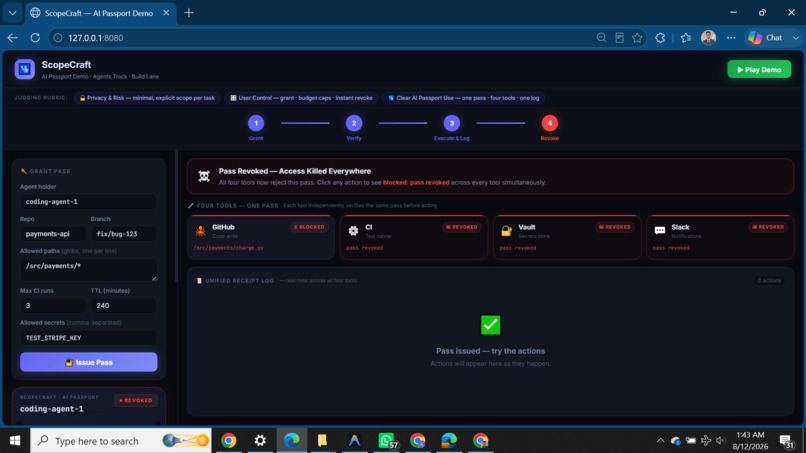Image resolution: width=806 pixels, height=453 pixels.
Task: Open a new browser tab
Action: tap(189, 13)
